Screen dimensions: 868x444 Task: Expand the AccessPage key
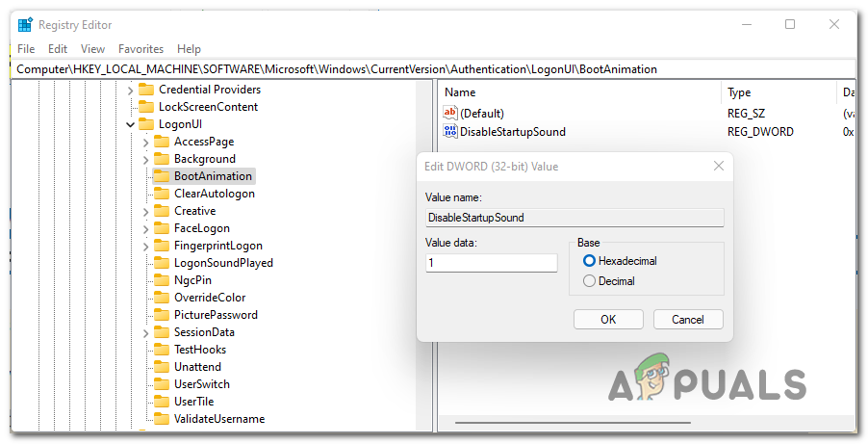point(146,143)
